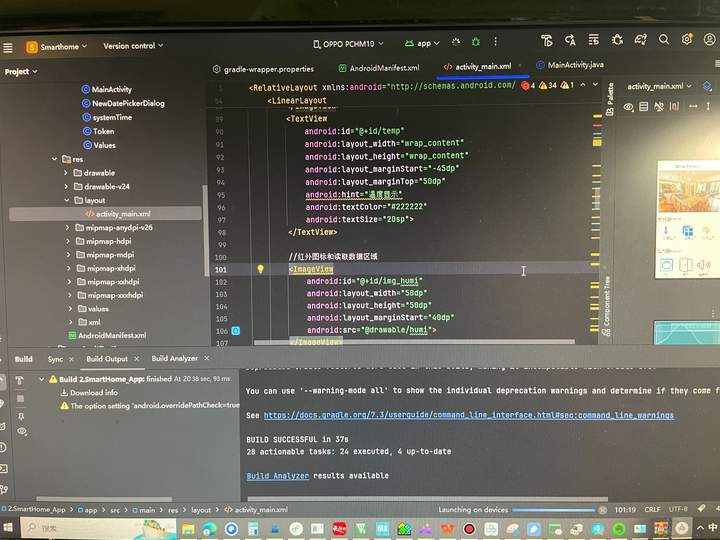Viewport: 720px width, 540px height.
Task: Click the Run app icon
Action: point(456,42)
